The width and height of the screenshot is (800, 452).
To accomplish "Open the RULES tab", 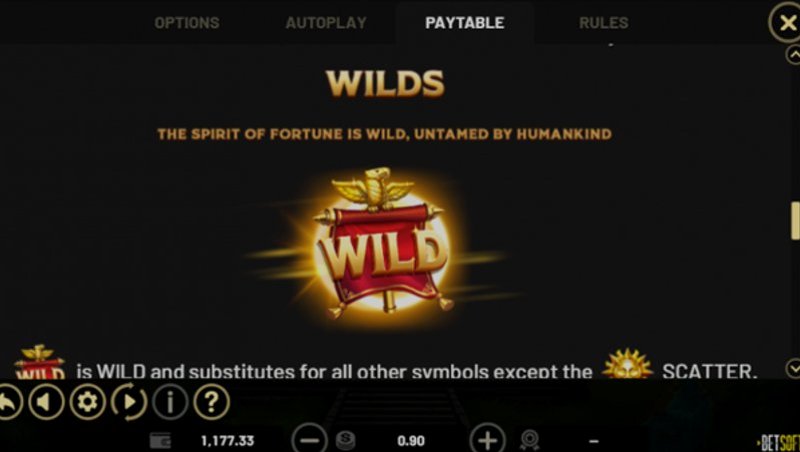I will [x=604, y=22].
